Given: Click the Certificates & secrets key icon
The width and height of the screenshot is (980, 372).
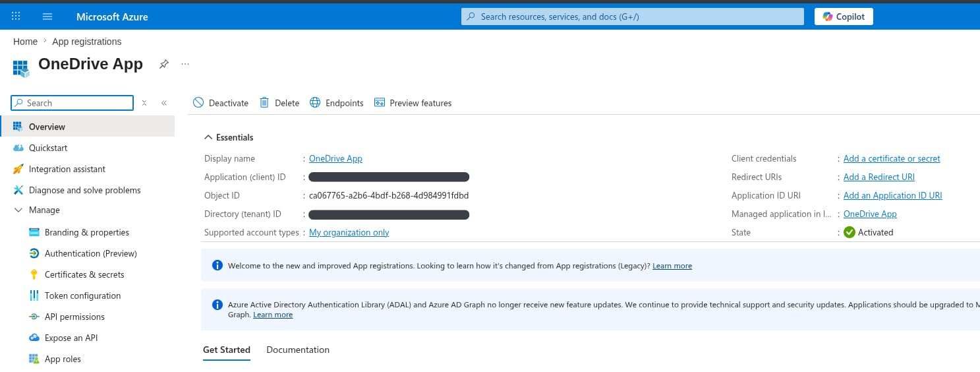Looking at the screenshot, I should (x=34, y=274).
